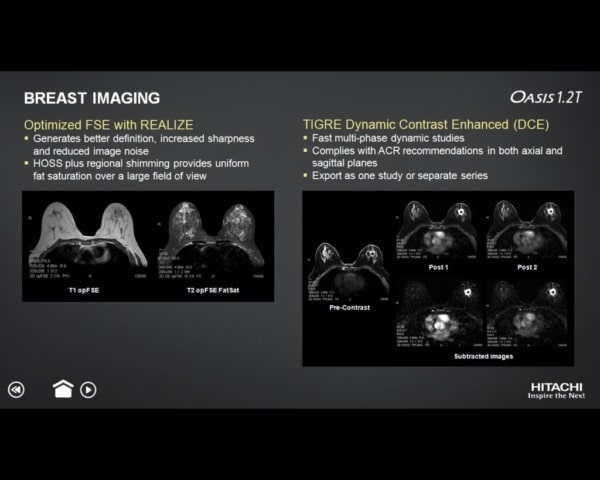The width and height of the screenshot is (600, 480).
Task: Select subtracted image below Post 2
Action: [527, 314]
